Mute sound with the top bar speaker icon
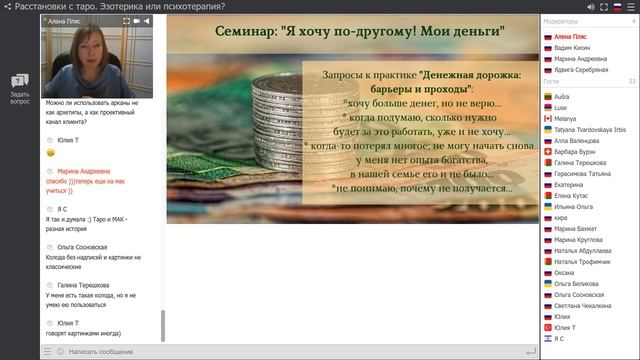The width and height of the screenshot is (640, 360). click(591, 7)
